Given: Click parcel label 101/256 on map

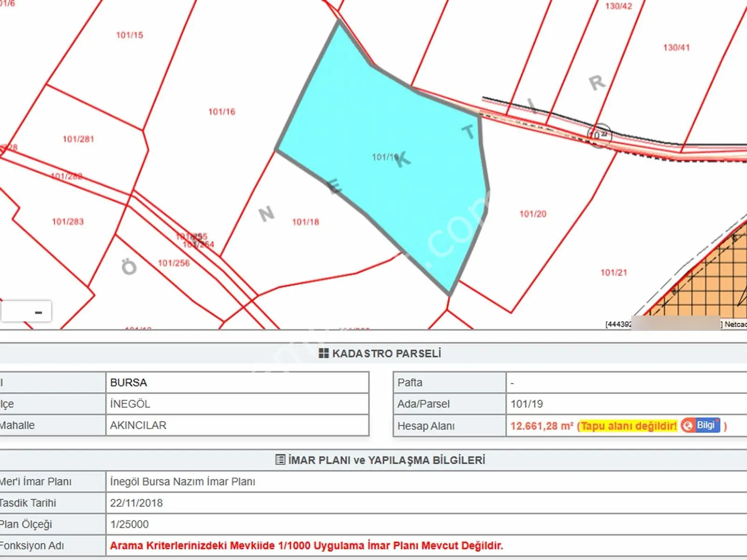Looking at the screenshot, I should [x=174, y=263].
